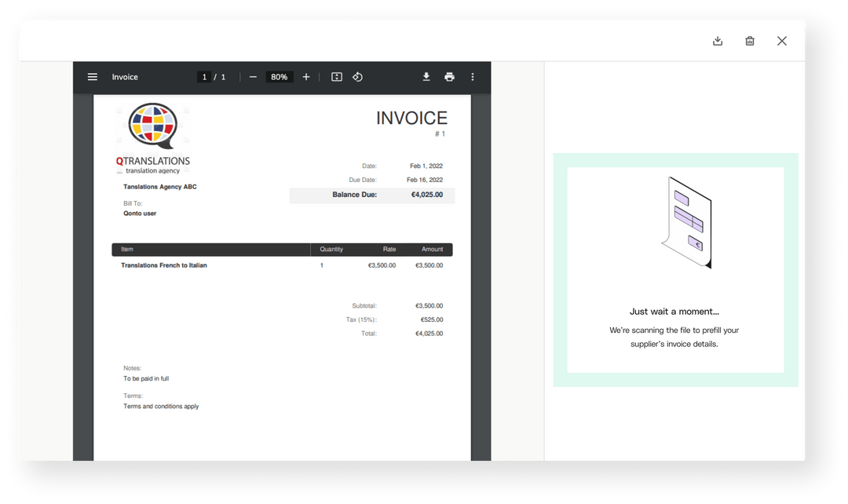
Task: Zoom out of the invoice PDF
Action: tap(253, 77)
